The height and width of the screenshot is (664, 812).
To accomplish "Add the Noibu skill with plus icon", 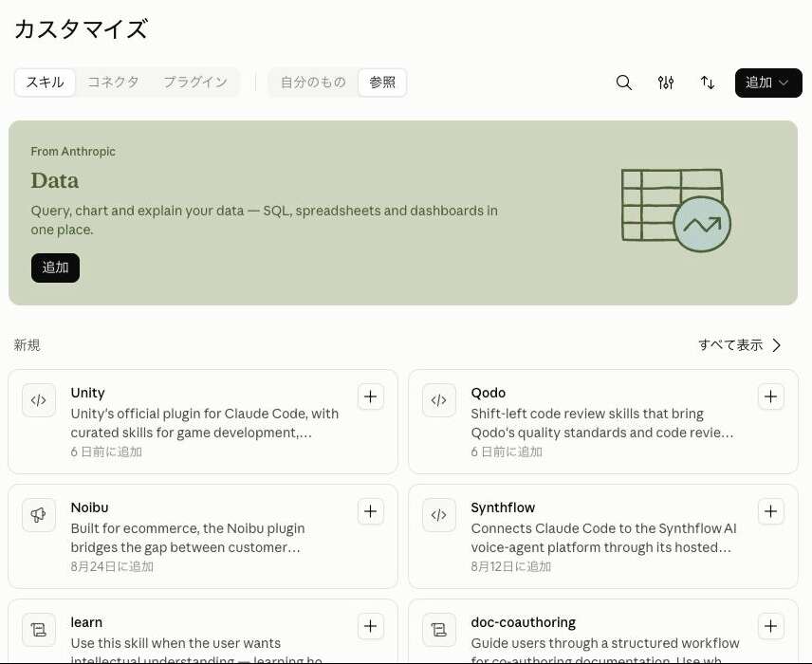I will (370, 511).
